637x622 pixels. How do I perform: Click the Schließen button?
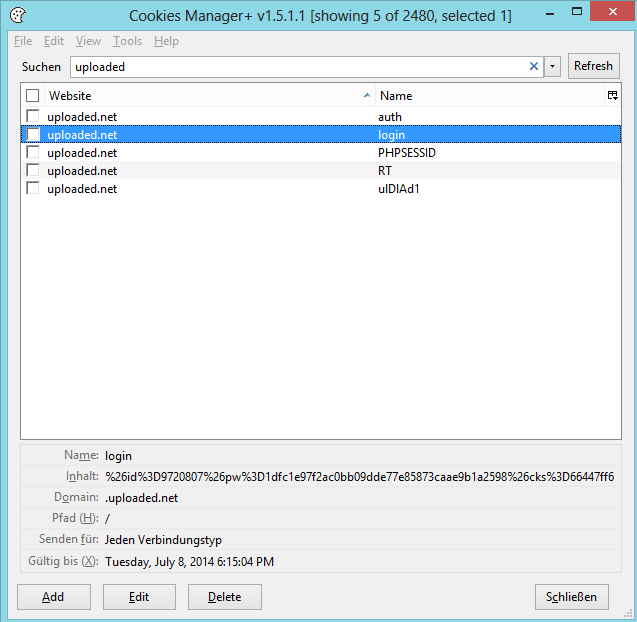point(572,597)
